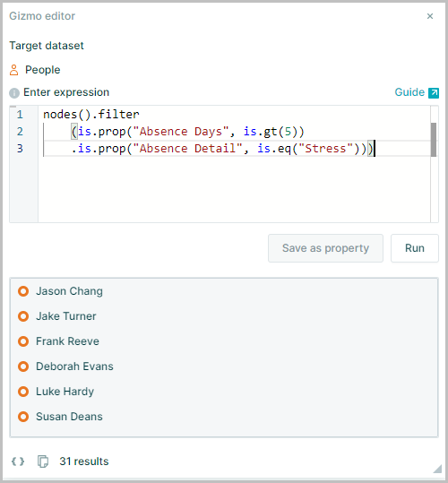Close the Gizmo editor dialog
The image size is (448, 483).
pyautogui.click(x=430, y=16)
